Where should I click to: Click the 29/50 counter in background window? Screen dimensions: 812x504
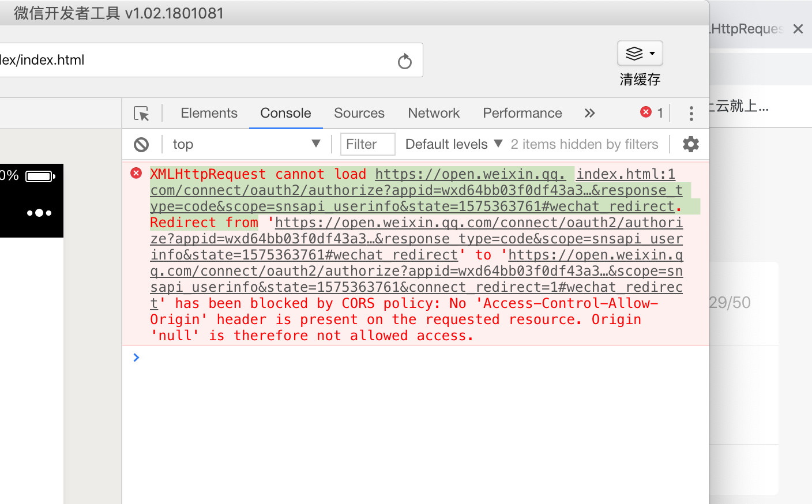tap(730, 303)
